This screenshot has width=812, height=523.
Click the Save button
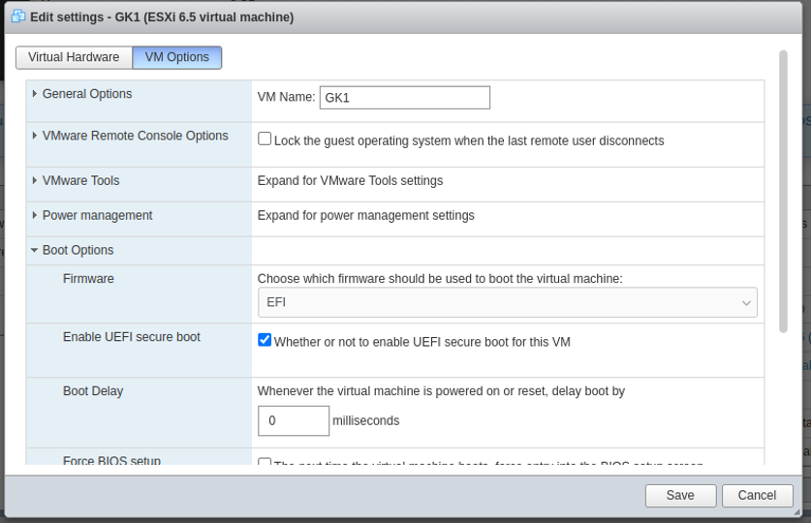pos(680,495)
